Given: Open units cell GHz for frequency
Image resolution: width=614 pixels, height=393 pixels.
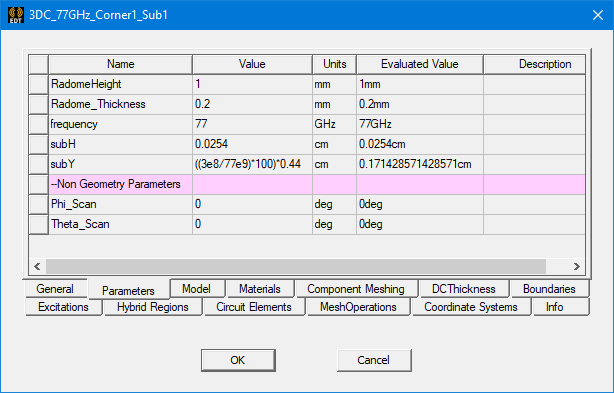Looking at the screenshot, I should pos(334,124).
